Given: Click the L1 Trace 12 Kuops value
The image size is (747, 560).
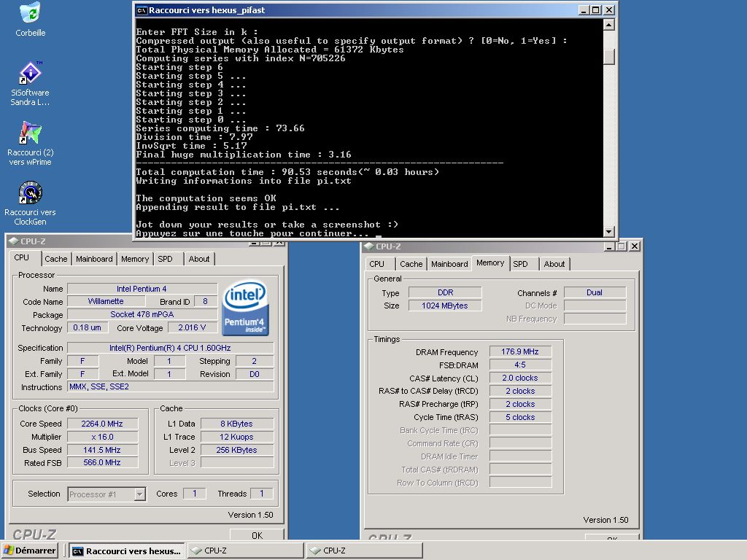Looking at the screenshot, I should [x=237, y=437].
